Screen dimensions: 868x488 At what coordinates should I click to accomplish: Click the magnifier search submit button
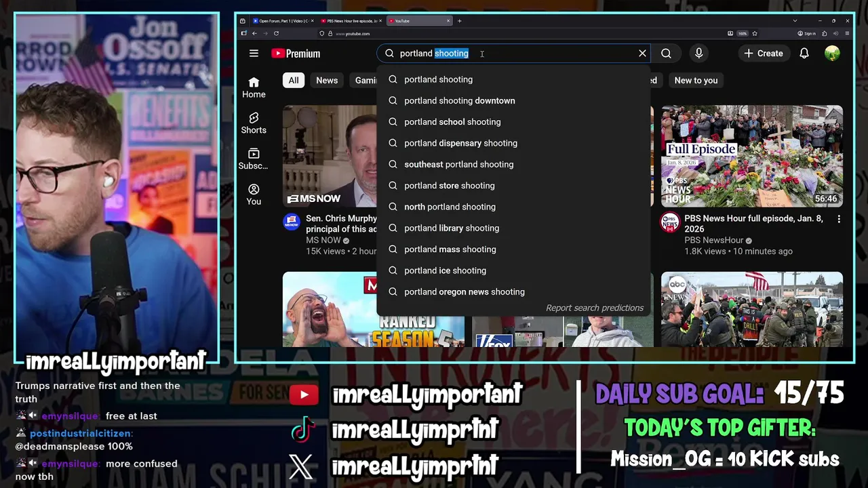pyautogui.click(x=666, y=54)
